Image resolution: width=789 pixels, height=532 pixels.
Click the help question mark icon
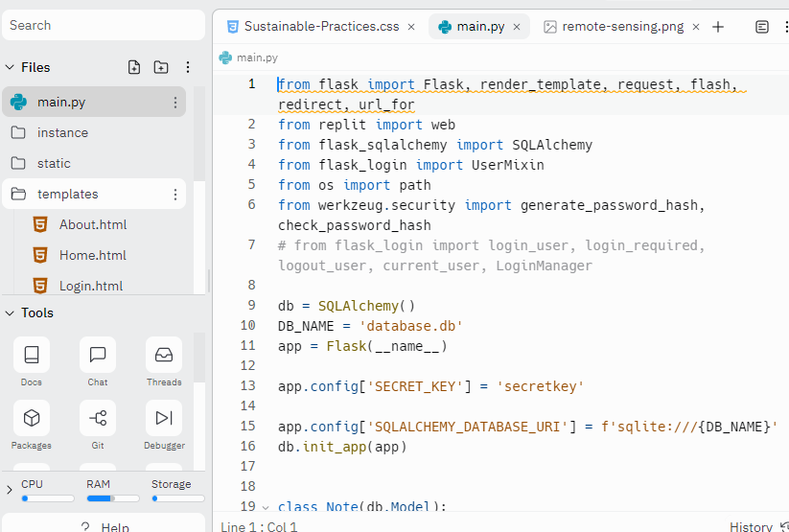click(85, 526)
